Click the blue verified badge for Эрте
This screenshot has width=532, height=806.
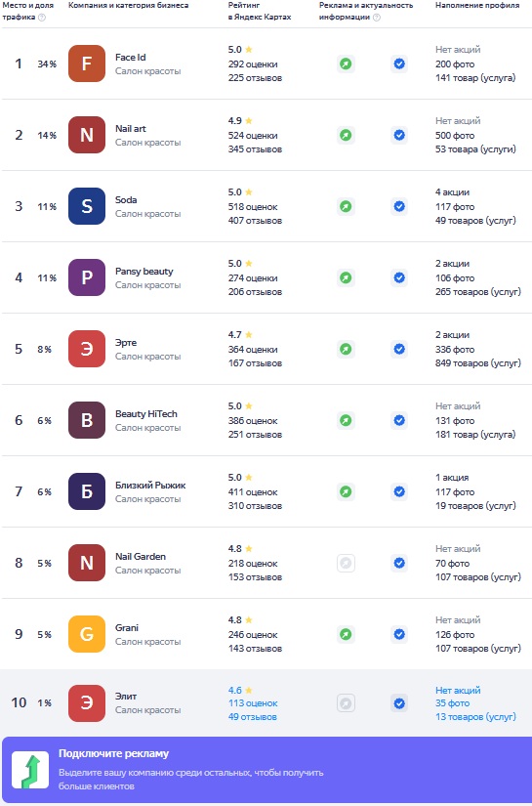pyautogui.click(x=399, y=349)
